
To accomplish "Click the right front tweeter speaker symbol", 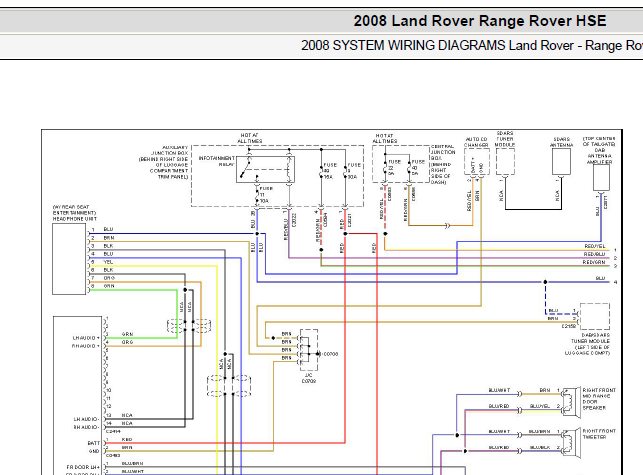I will coord(571,443).
